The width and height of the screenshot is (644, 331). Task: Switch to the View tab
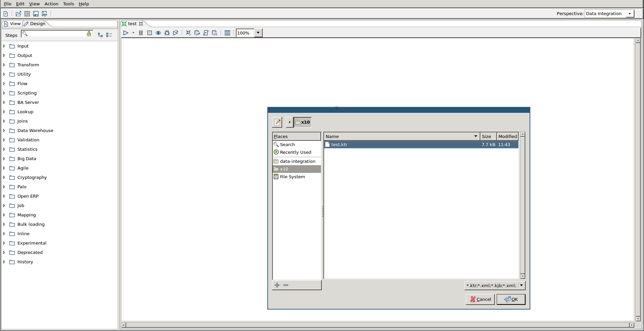click(12, 24)
